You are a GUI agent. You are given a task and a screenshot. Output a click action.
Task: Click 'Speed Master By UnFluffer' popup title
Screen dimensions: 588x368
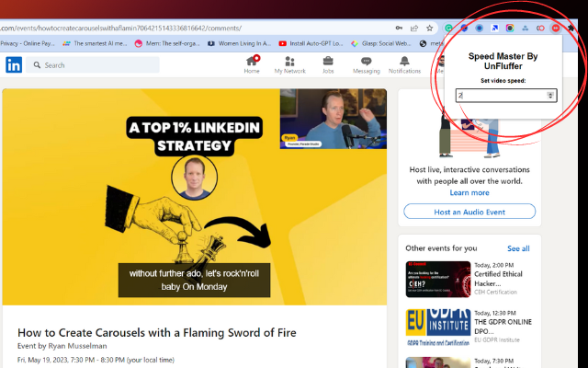tap(503, 62)
